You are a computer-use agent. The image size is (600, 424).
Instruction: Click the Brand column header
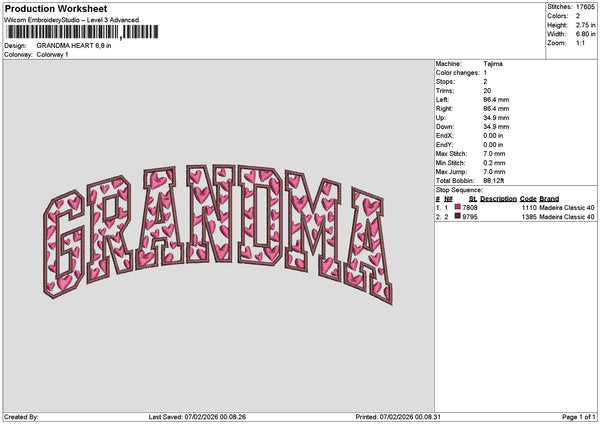[549, 199]
